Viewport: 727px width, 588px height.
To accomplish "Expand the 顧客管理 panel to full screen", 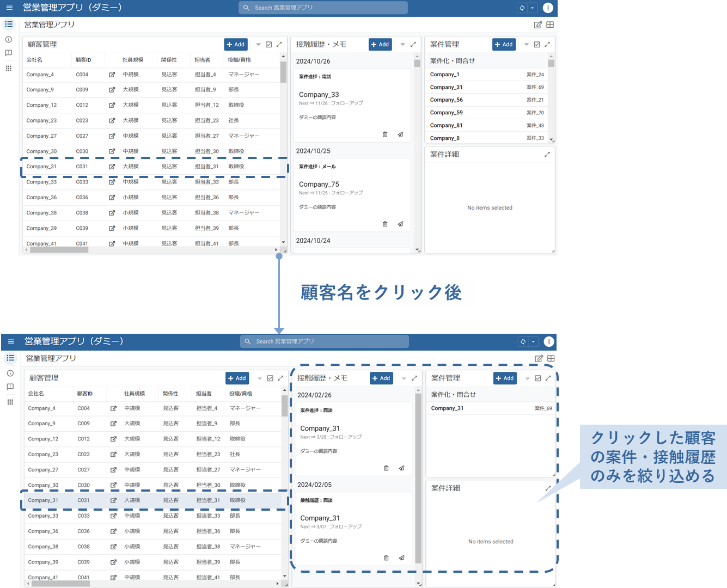I will (279, 44).
